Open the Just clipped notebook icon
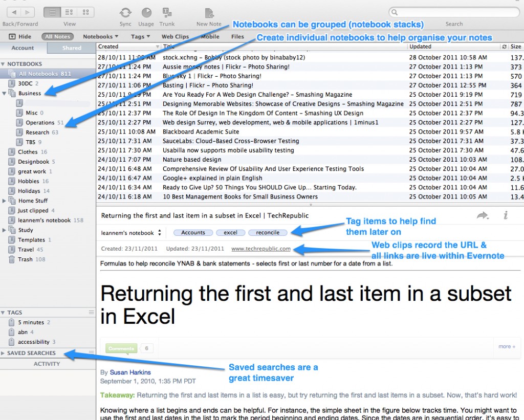The image size is (524, 420). [12, 210]
